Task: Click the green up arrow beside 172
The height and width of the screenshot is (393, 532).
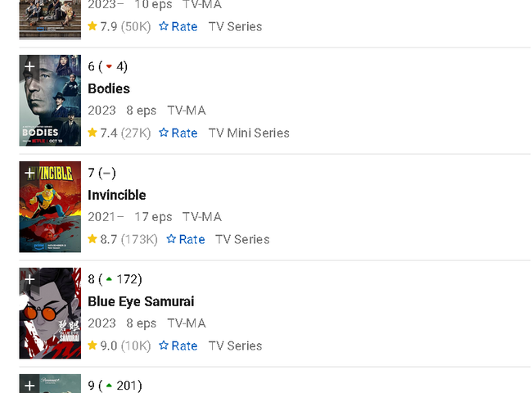Action: coord(109,279)
